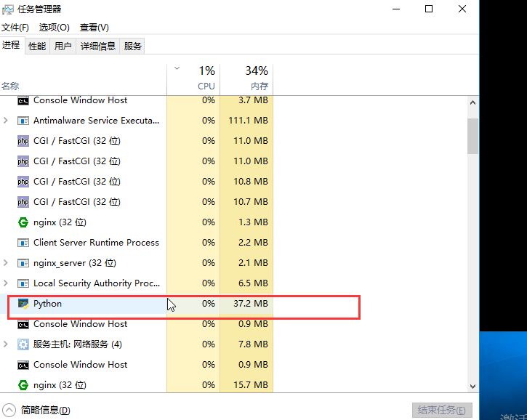The image size is (527, 420).
Task: Click the 0% CPU value in the Python row
Action: pyautogui.click(x=209, y=304)
